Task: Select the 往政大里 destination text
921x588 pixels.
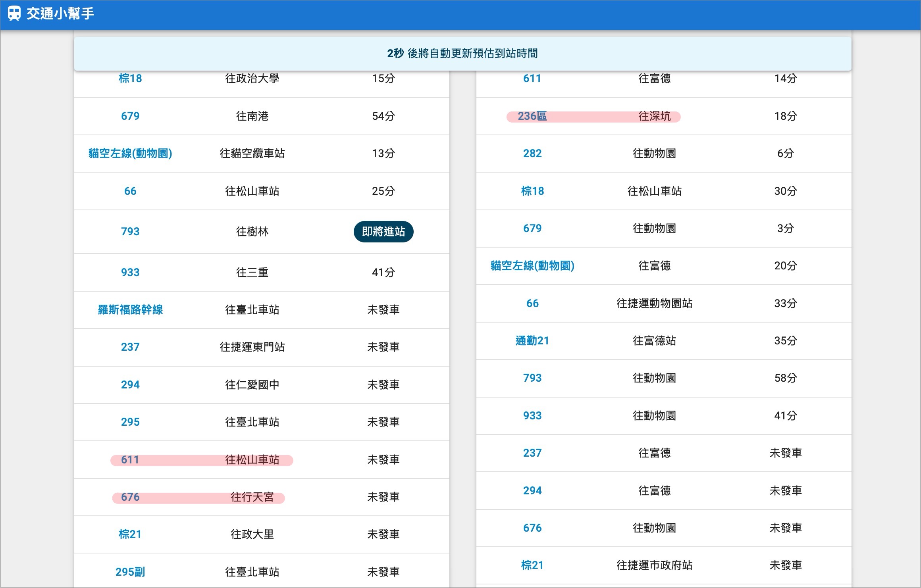Action: click(252, 534)
